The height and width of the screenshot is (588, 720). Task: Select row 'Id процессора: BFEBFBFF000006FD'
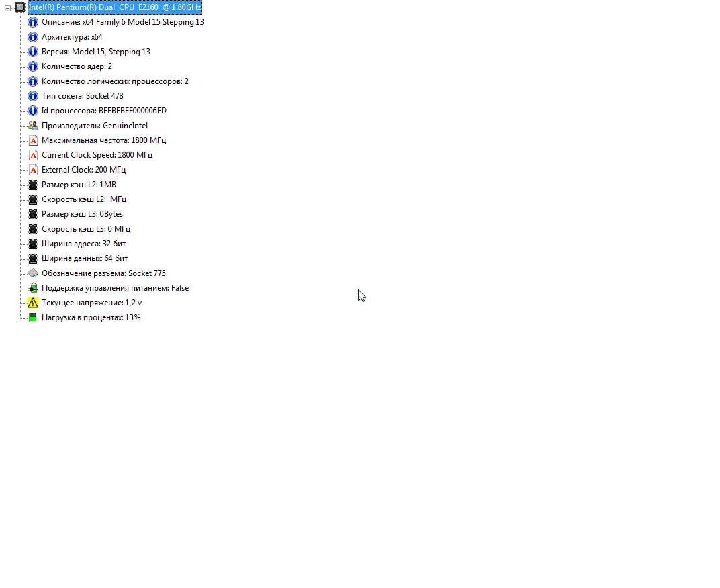click(104, 111)
